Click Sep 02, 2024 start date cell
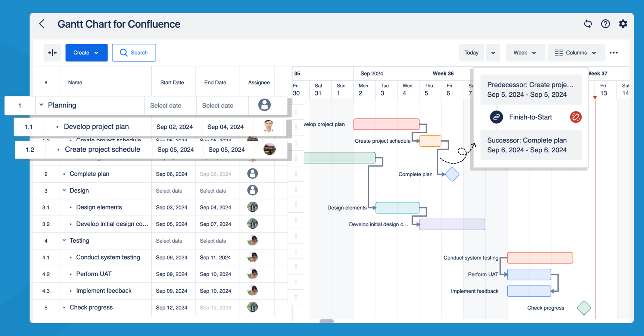 point(174,127)
